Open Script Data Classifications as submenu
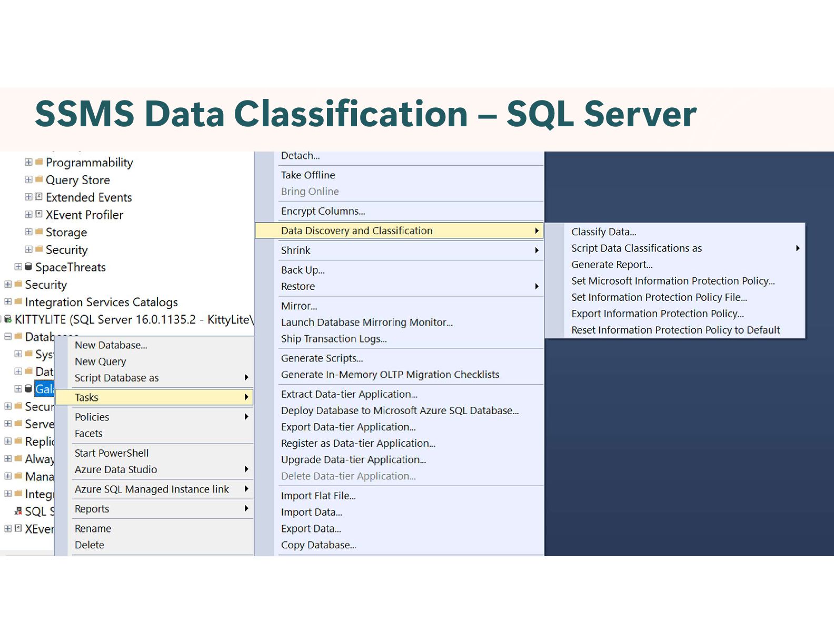 [x=675, y=248]
